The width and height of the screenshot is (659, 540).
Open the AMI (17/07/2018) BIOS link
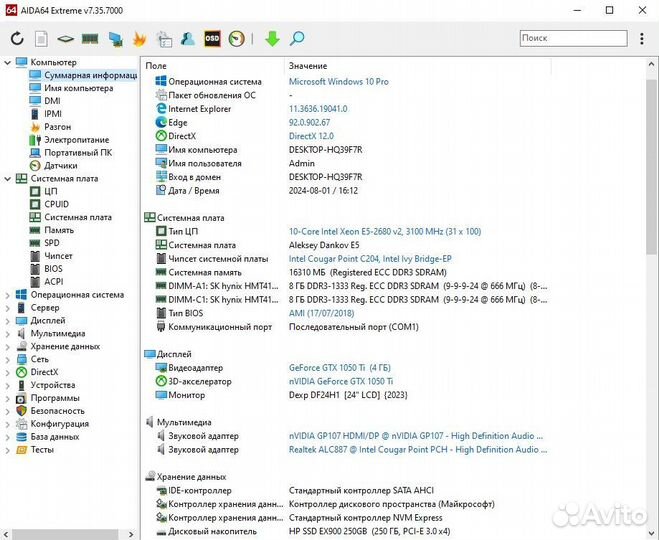(x=321, y=313)
